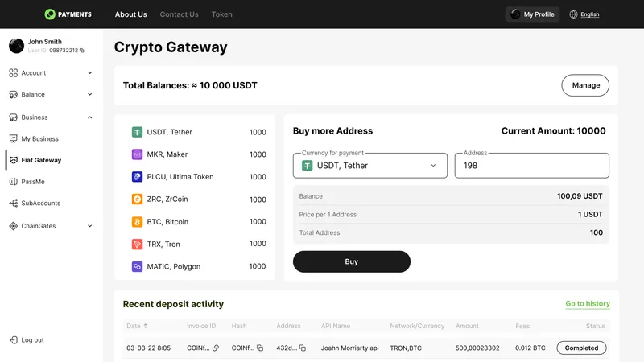The height and width of the screenshot is (362, 644).
Task: Click the green Payments logo icon
Action: pos(50,14)
